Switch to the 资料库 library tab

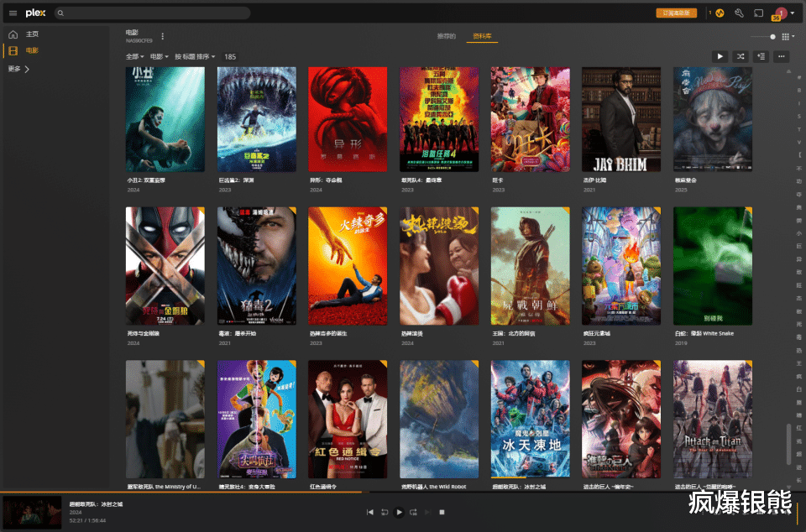pos(482,36)
